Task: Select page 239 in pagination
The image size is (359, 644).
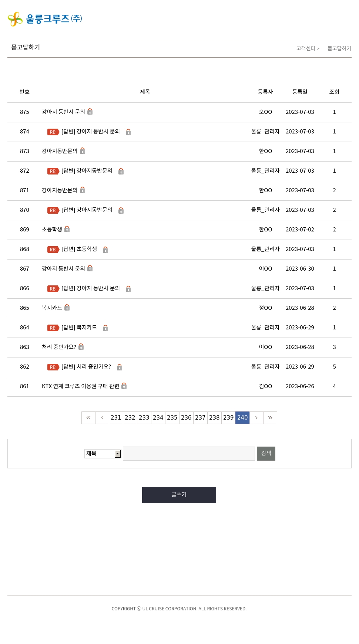Action: (228, 418)
